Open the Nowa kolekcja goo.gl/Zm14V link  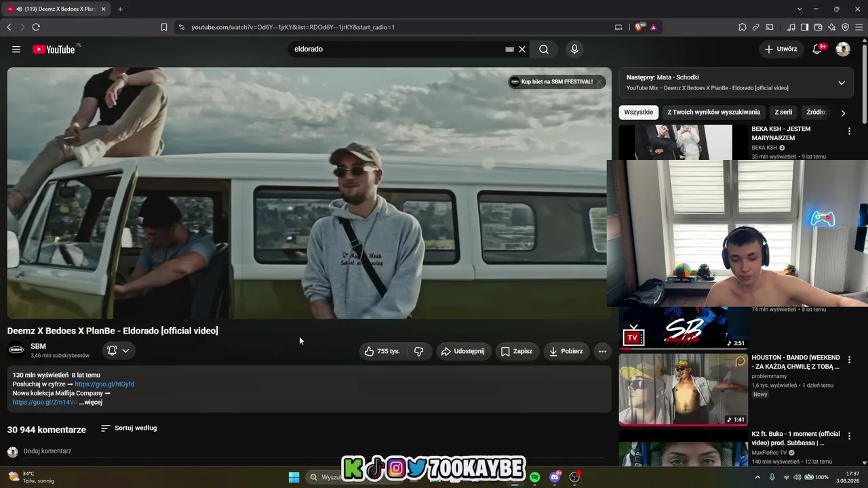pos(44,403)
